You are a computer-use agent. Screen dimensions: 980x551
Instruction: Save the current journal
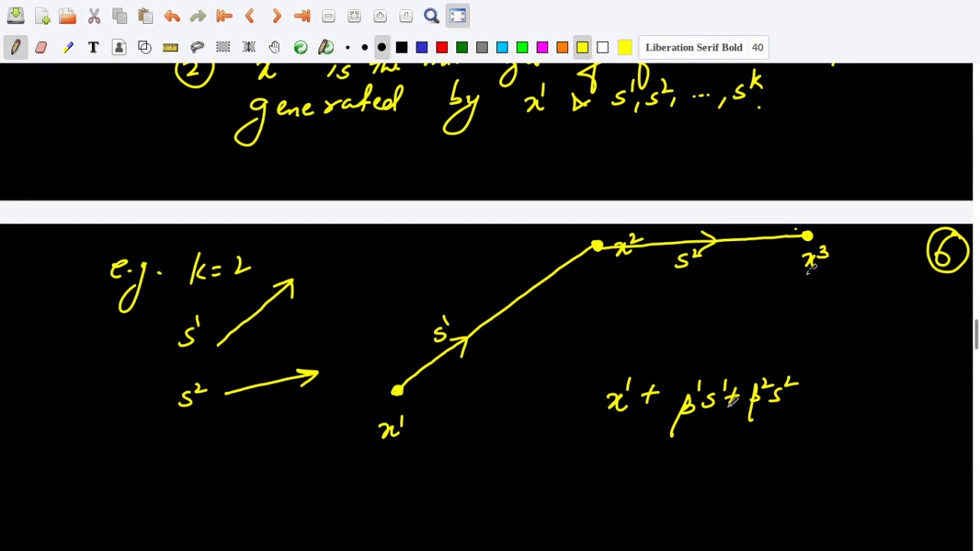15,16
